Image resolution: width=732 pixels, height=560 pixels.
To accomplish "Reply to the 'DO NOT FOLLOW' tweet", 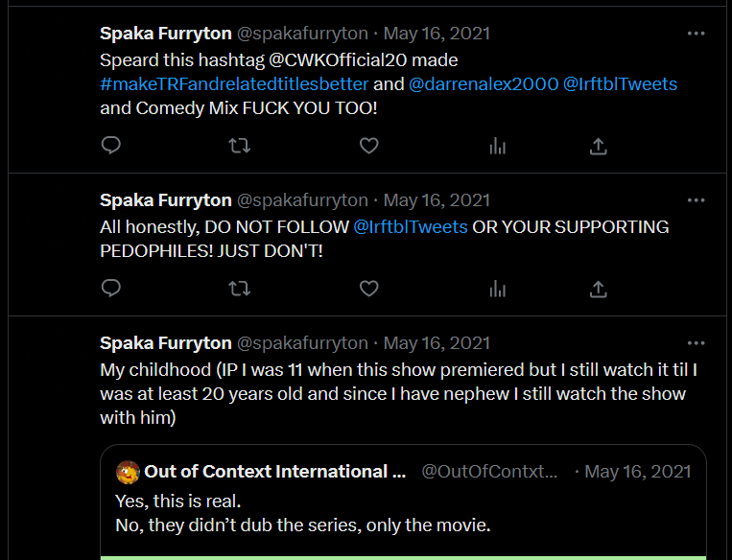I will (111, 289).
